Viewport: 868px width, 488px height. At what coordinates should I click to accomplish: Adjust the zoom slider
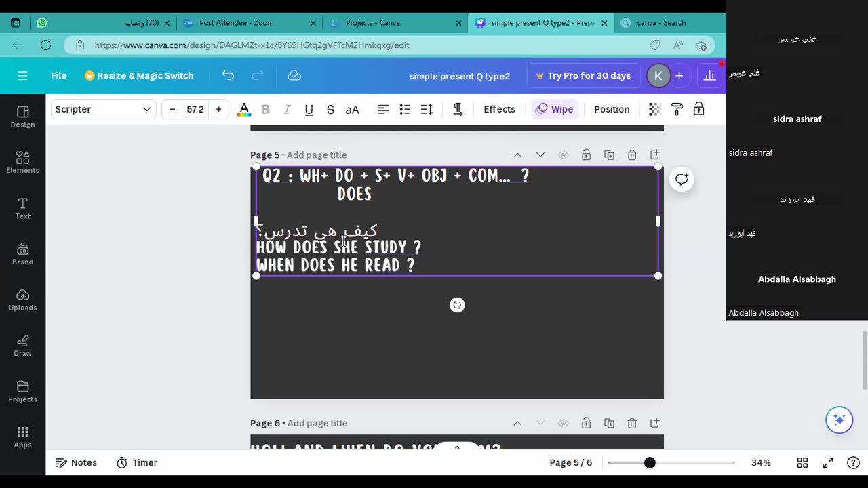[650, 462]
